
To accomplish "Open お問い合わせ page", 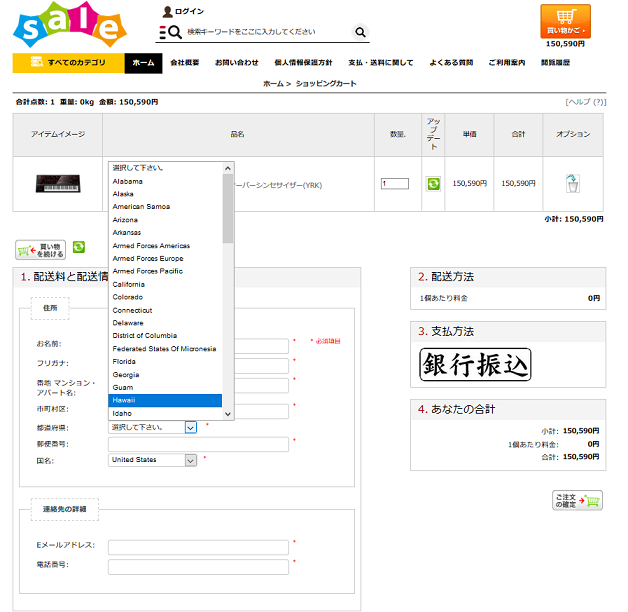I will (237, 63).
